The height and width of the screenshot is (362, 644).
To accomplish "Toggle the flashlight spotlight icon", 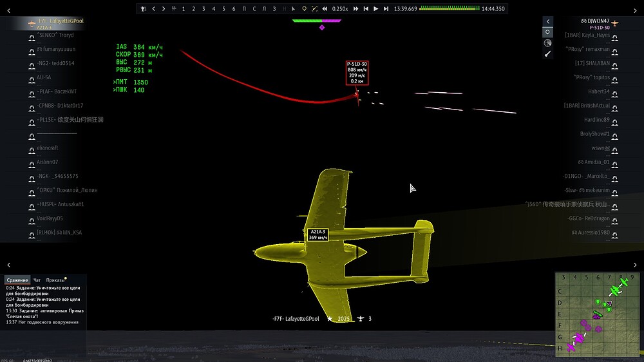I will pyautogui.click(x=548, y=54).
